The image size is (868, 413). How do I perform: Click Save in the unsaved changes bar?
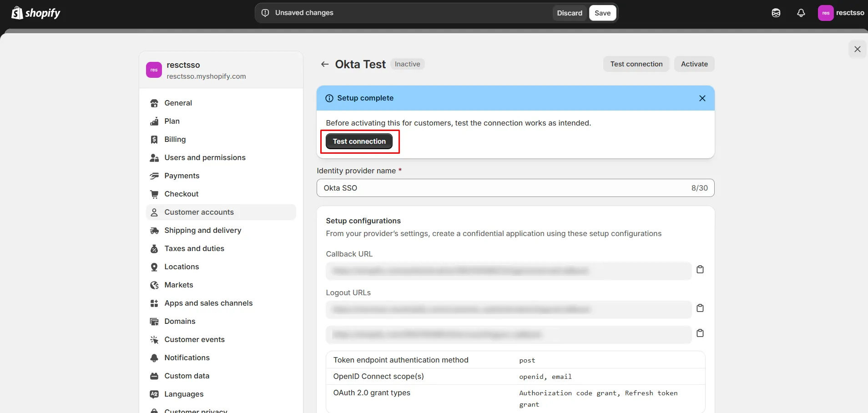603,13
